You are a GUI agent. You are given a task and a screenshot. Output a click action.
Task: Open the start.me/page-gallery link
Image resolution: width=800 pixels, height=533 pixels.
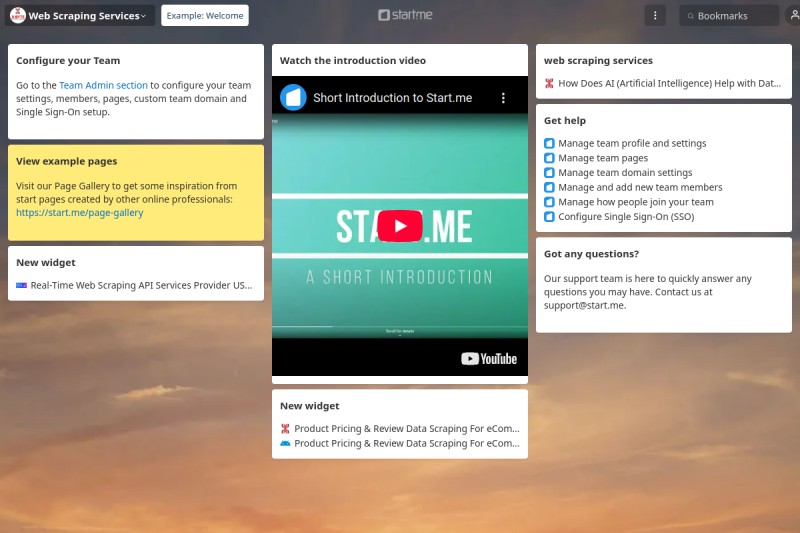pyautogui.click(x=80, y=213)
